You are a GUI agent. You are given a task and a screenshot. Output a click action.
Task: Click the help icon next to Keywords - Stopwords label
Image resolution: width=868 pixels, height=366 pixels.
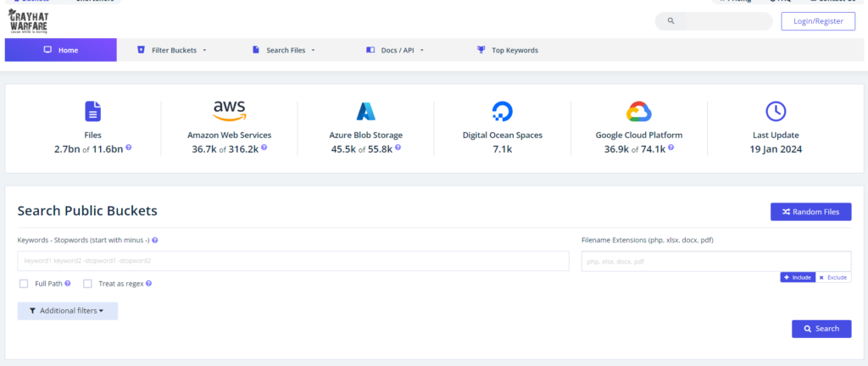pos(155,241)
